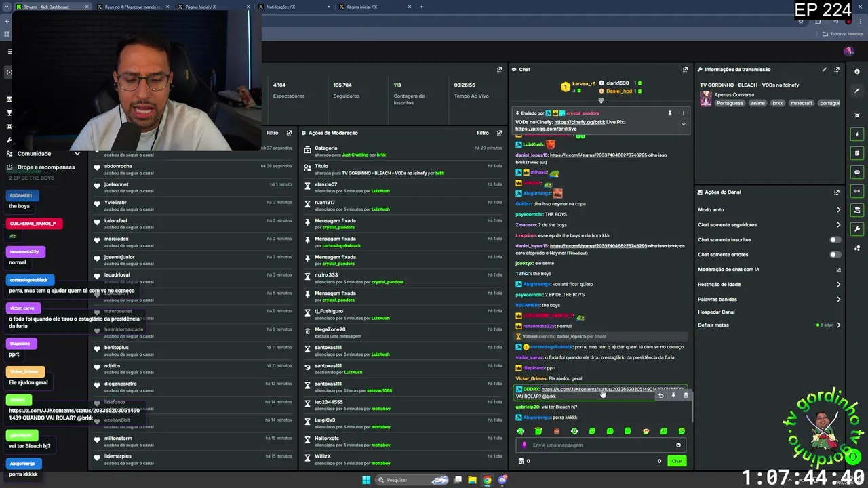Pop out the stats panel
Image resolution: width=868 pixels, height=488 pixels.
click(499, 69)
